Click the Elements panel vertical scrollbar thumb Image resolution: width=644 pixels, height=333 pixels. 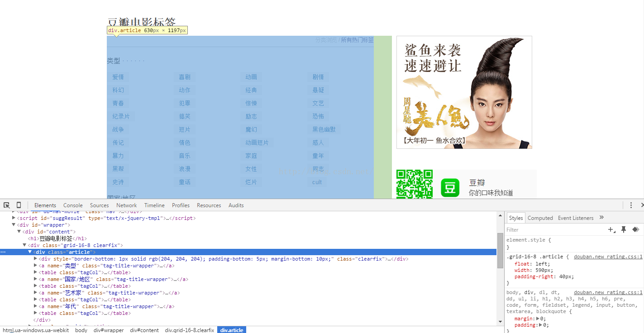[x=500, y=250]
